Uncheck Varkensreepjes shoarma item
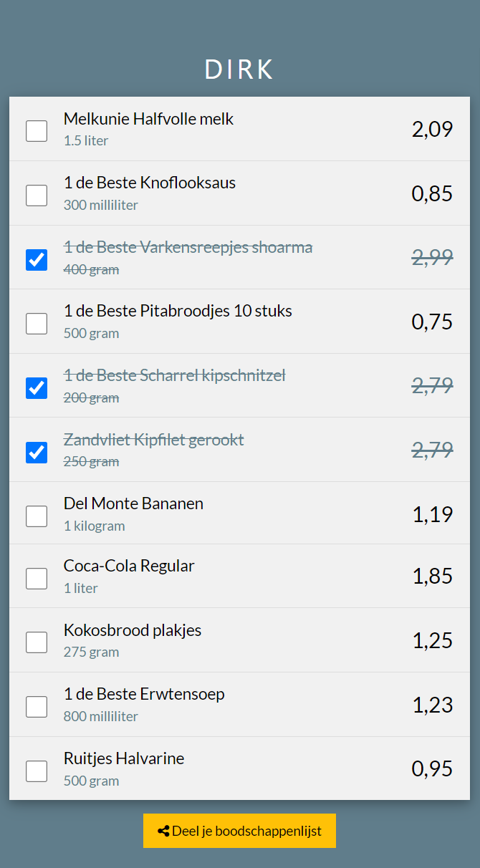480x868 pixels. 37,259
